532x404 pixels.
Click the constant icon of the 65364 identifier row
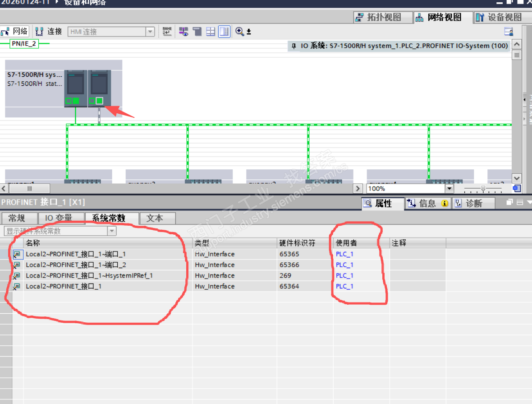click(x=17, y=287)
